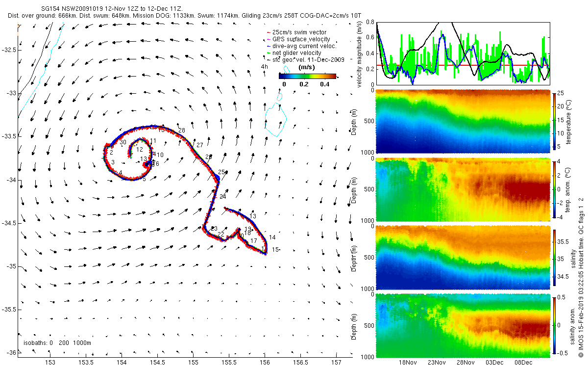588x368 pixels.
Task: Click the salinity anom. colorbar
Action: coord(555,325)
